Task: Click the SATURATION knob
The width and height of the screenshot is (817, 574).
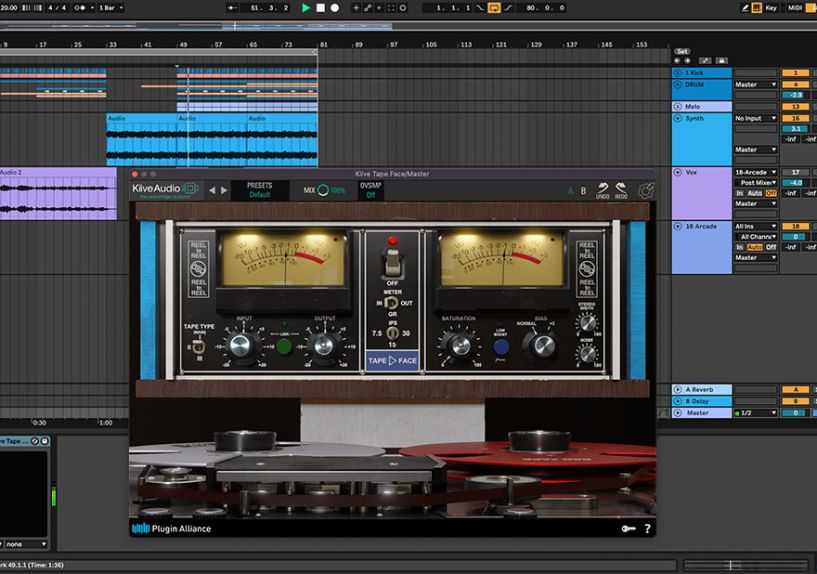Action: [x=460, y=345]
